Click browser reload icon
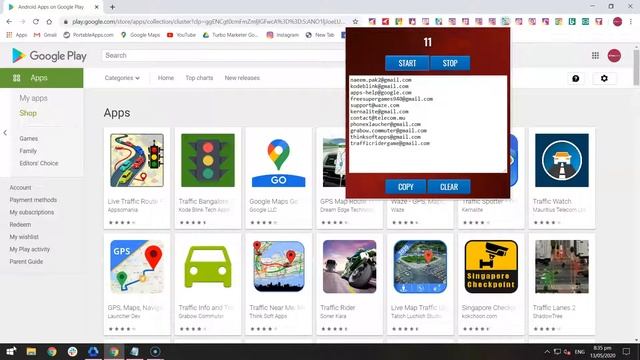Image resolution: width=640 pixels, height=360 pixels. (36, 22)
